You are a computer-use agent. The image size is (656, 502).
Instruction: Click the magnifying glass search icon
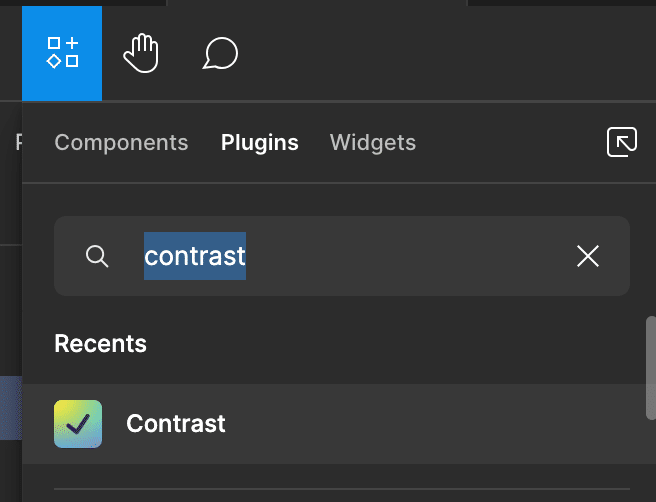(97, 256)
